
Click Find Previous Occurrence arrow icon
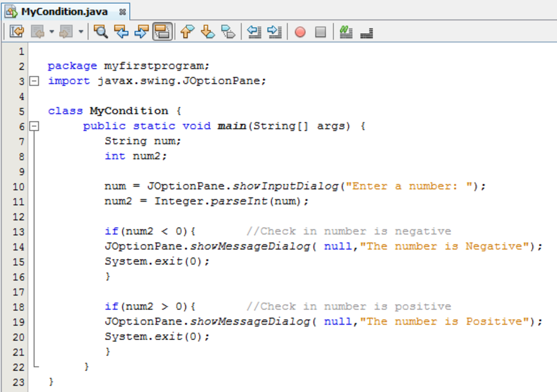[x=121, y=32]
